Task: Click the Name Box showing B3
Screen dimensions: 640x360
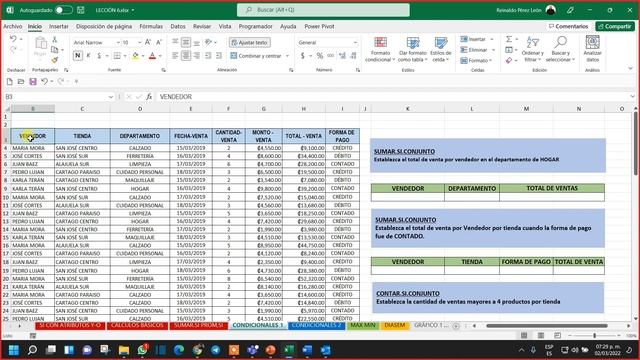Action: tap(59, 97)
